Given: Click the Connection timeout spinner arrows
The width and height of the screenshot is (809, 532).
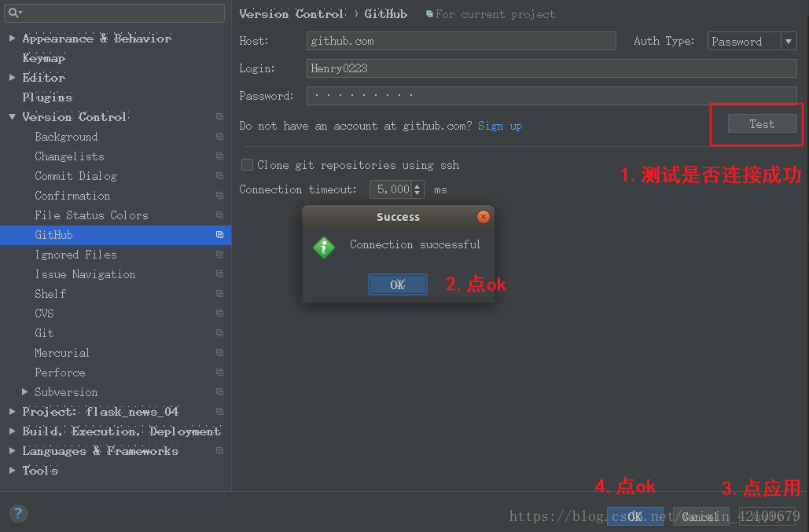Looking at the screenshot, I should [417, 189].
